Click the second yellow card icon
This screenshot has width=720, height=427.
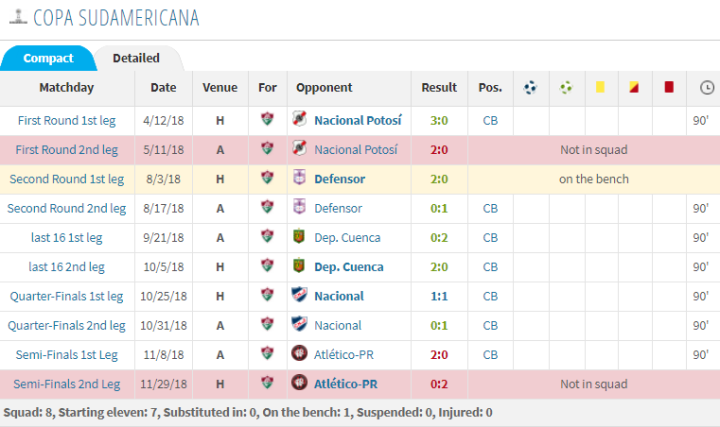634,88
